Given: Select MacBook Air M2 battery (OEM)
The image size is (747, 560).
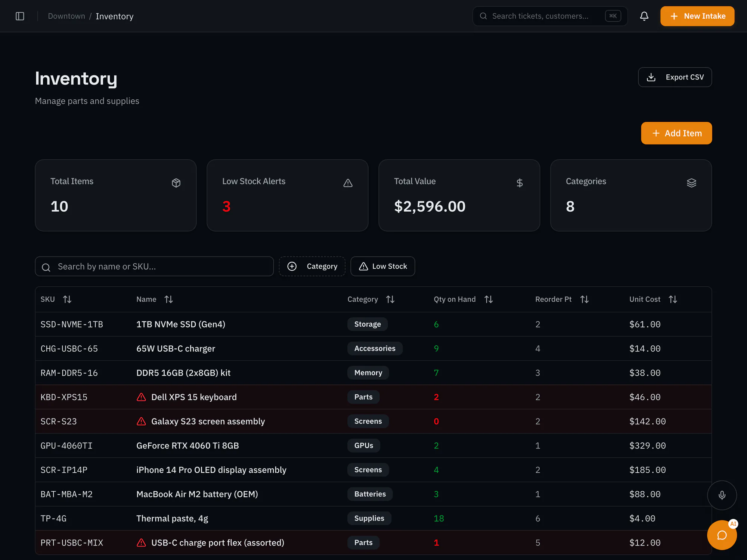Looking at the screenshot, I should [197, 494].
